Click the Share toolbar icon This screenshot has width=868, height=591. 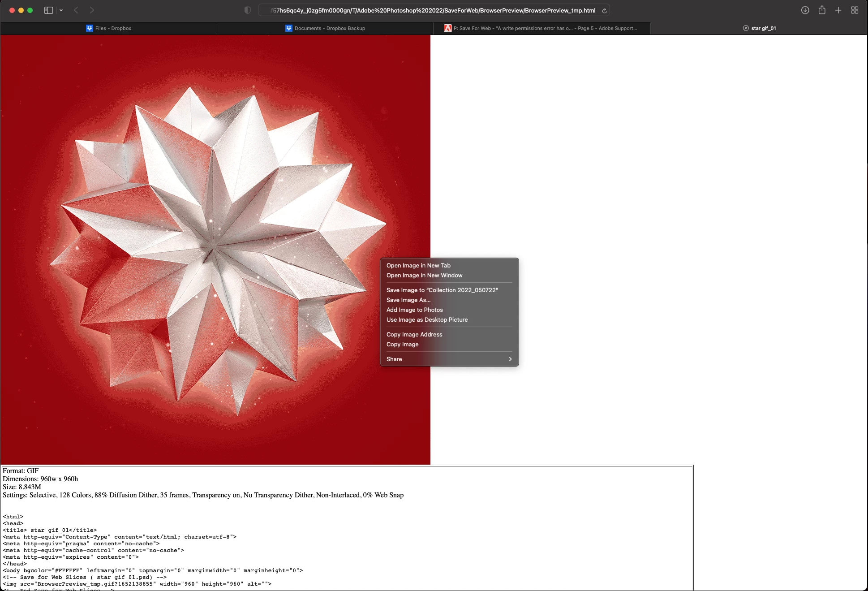tap(822, 10)
